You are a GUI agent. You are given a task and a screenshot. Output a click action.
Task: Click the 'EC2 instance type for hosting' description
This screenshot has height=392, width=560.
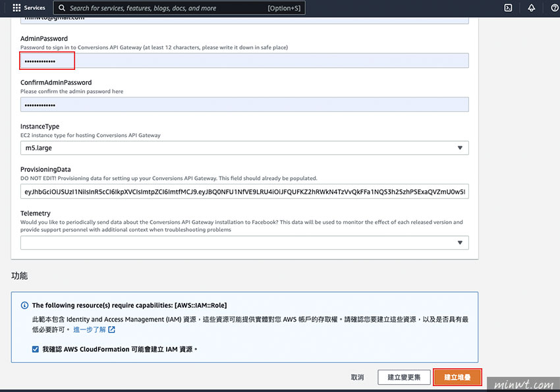90,135
